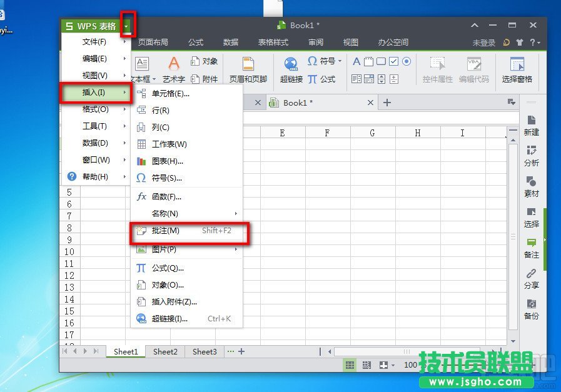This screenshot has width=561, height=392.
Task: Insert a 公式 using the π formula icon
Action: [x=322, y=78]
